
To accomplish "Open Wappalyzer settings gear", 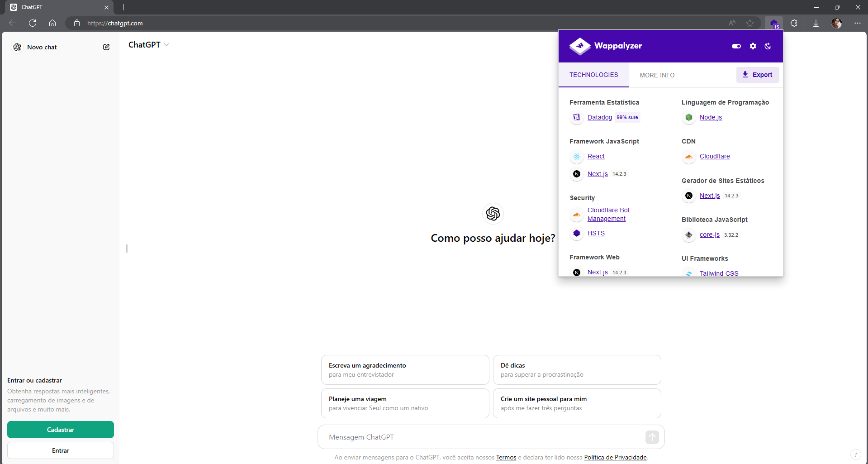I will (753, 46).
